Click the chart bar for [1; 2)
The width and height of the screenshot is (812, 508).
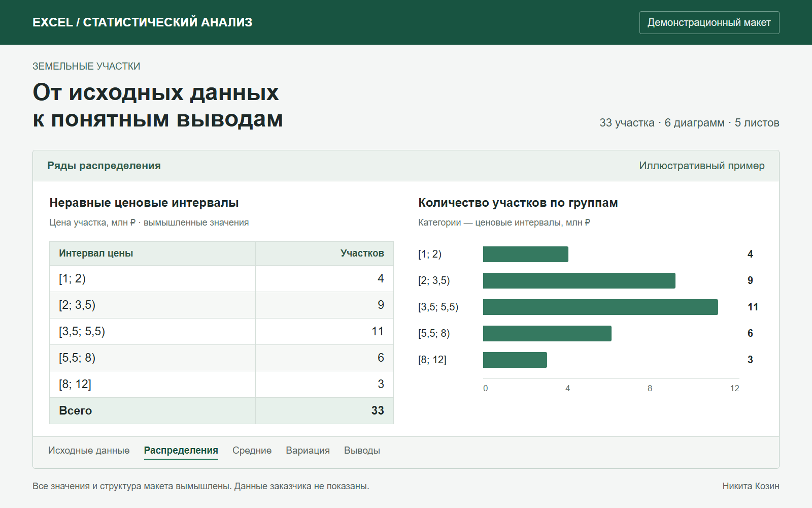tap(526, 254)
